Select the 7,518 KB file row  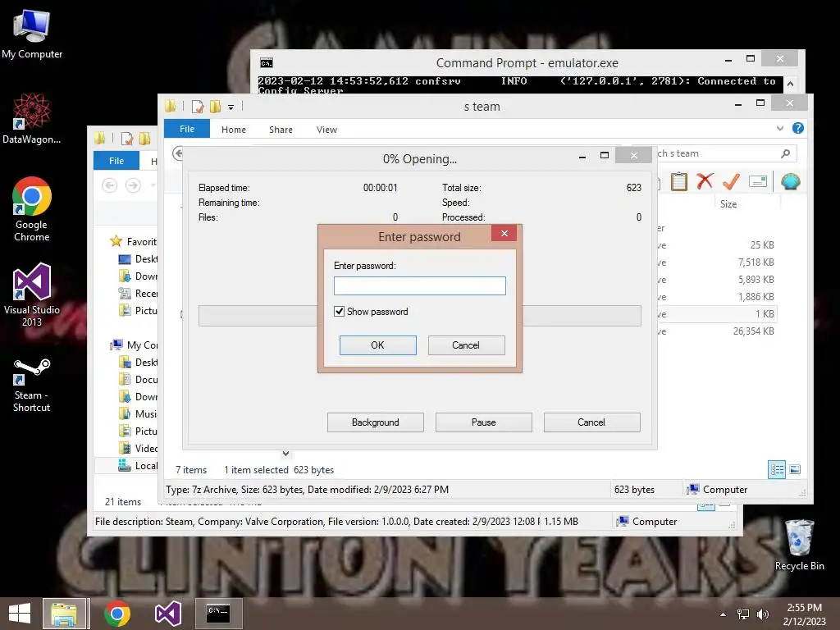[718, 262]
